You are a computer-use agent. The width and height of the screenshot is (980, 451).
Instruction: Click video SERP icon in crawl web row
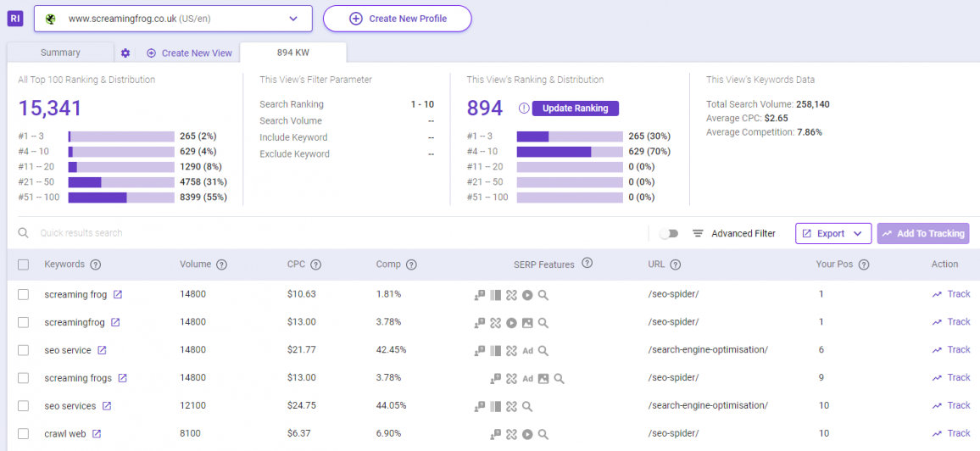(527, 434)
